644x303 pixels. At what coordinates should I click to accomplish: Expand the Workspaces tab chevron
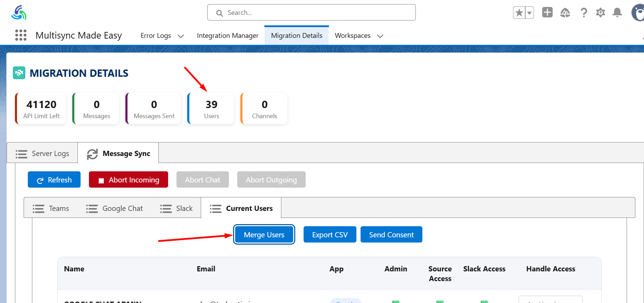(380, 36)
